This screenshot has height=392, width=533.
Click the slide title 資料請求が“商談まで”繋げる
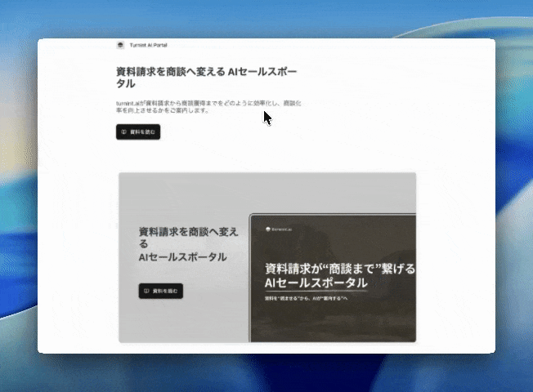click(340, 269)
